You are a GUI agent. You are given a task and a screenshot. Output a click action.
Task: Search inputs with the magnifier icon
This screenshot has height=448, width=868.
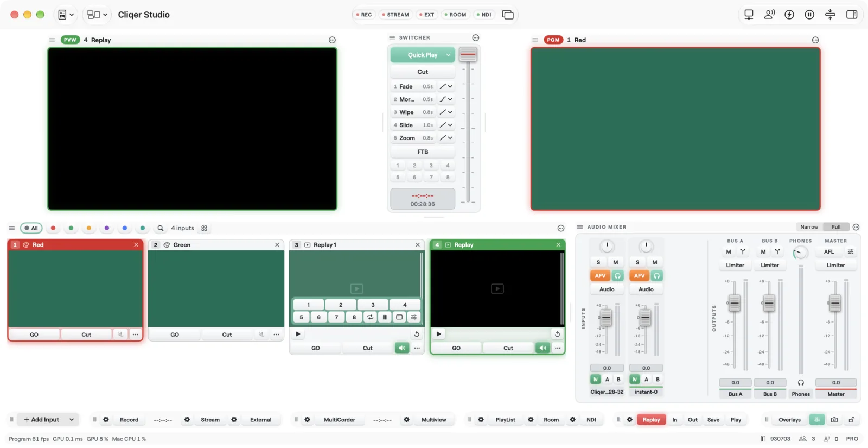pyautogui.click(x=161, y=228)
